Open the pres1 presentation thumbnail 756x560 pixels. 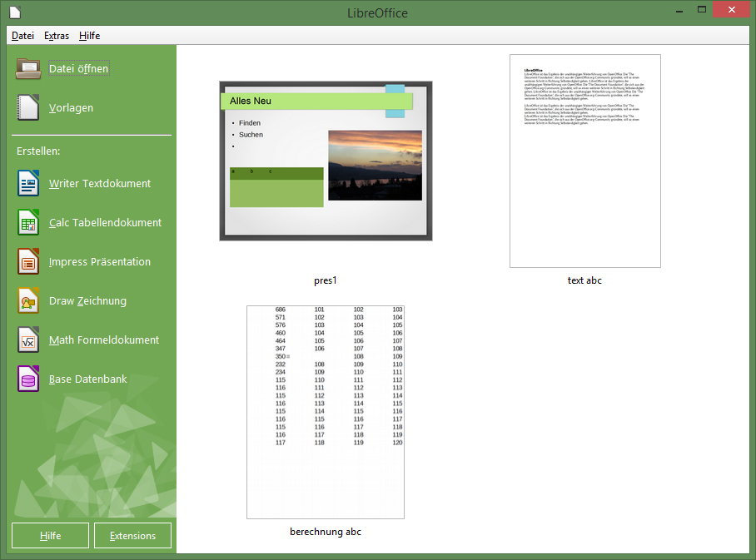(x=326, y=161)
